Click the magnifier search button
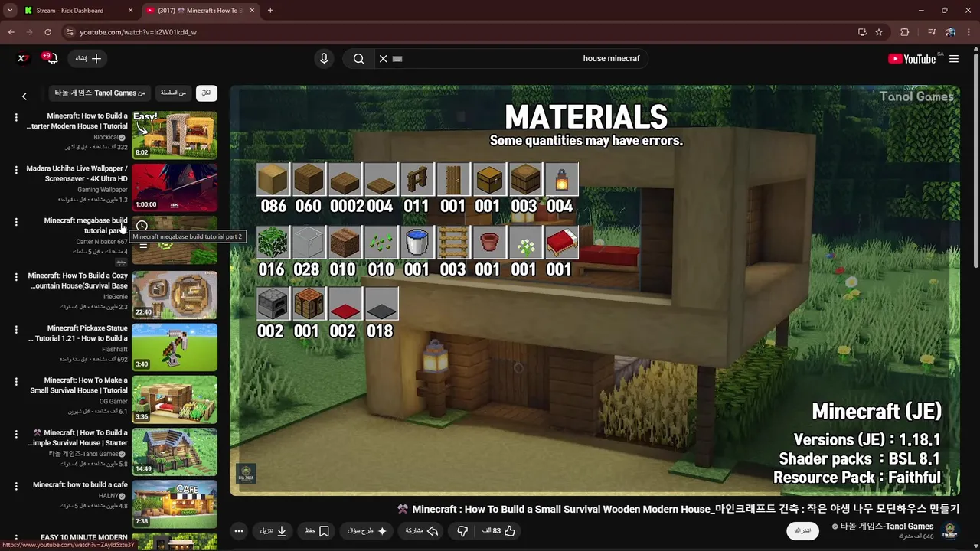Screen dimensions: 980x551 [x=358, y=59]
